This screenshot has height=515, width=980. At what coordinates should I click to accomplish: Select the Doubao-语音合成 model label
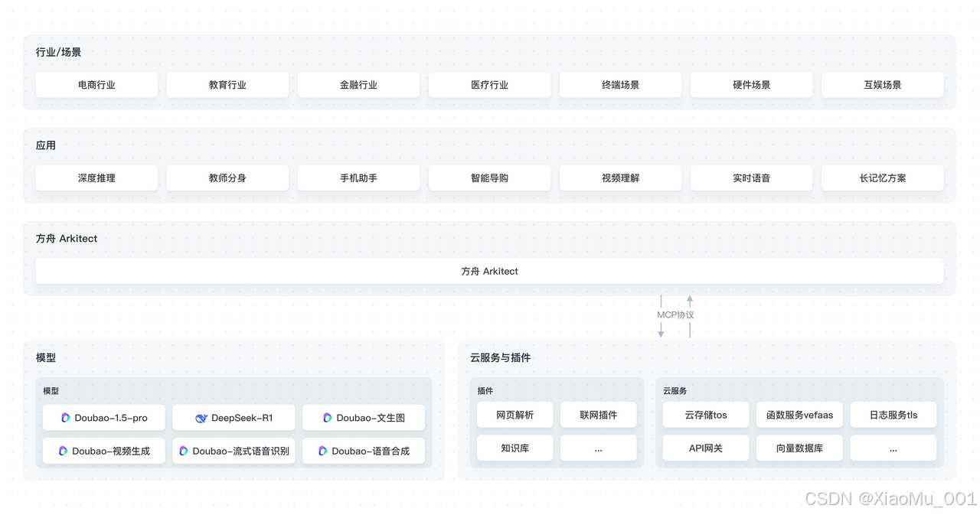coord(371,451)
